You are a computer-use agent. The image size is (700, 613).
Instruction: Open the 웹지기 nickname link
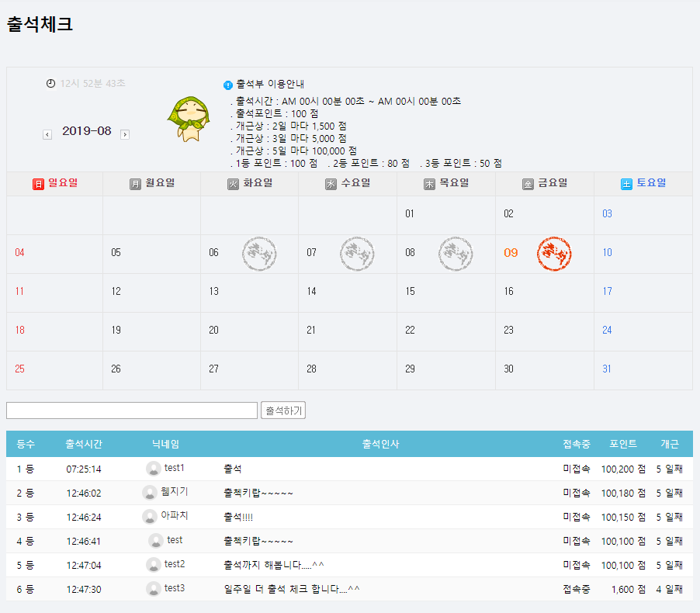(x=175, y=491)
